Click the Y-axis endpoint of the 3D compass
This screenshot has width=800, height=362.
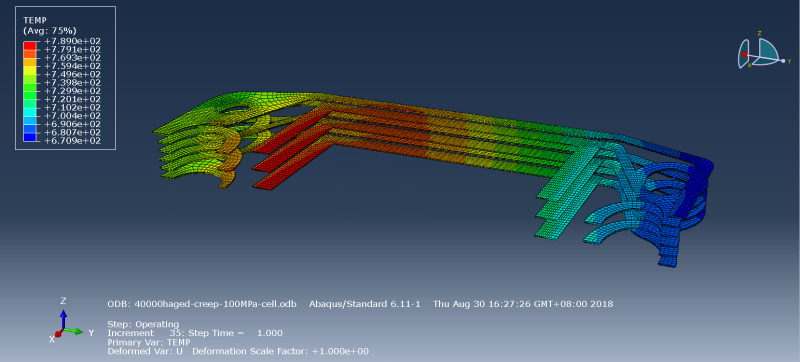pos(783,61)
